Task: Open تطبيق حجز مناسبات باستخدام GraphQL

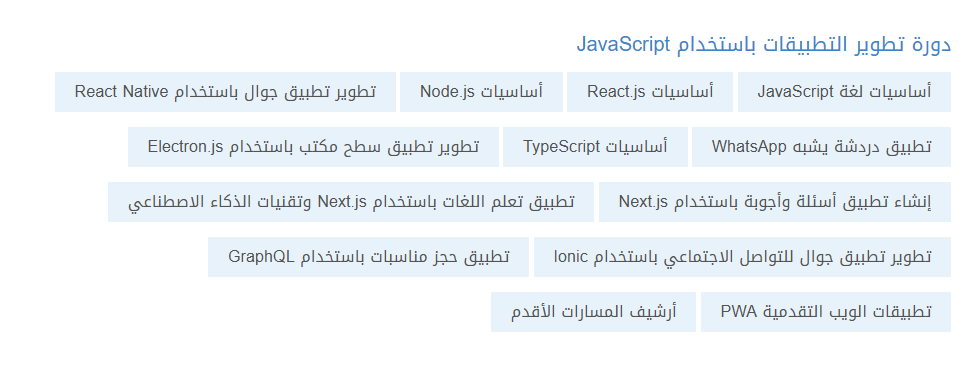Action: point(368,257)
